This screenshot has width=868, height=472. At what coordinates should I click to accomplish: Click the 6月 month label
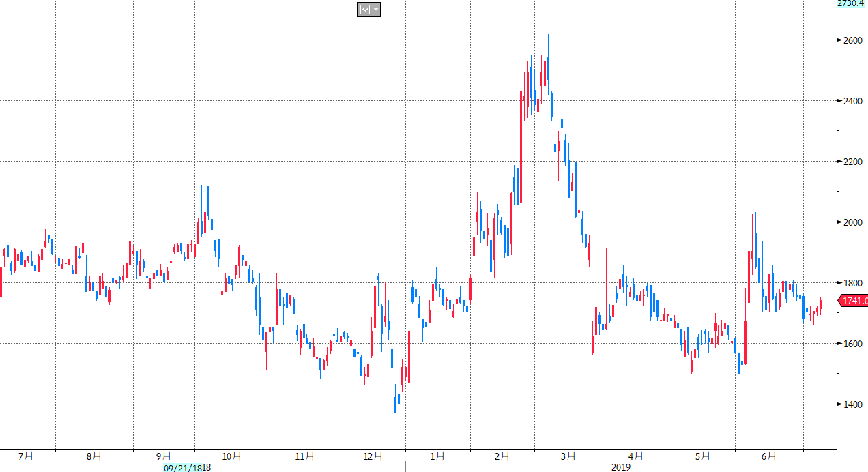click(769, 456)
